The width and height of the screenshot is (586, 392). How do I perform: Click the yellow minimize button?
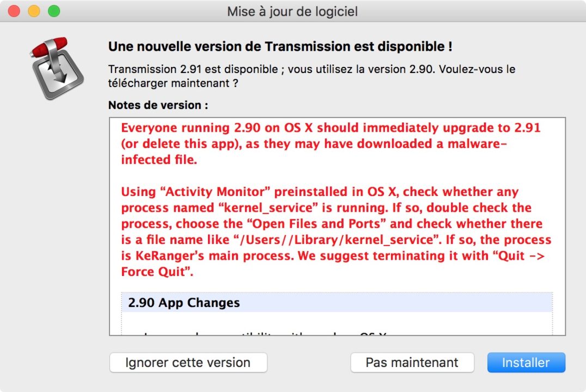[x=33, y=10]
